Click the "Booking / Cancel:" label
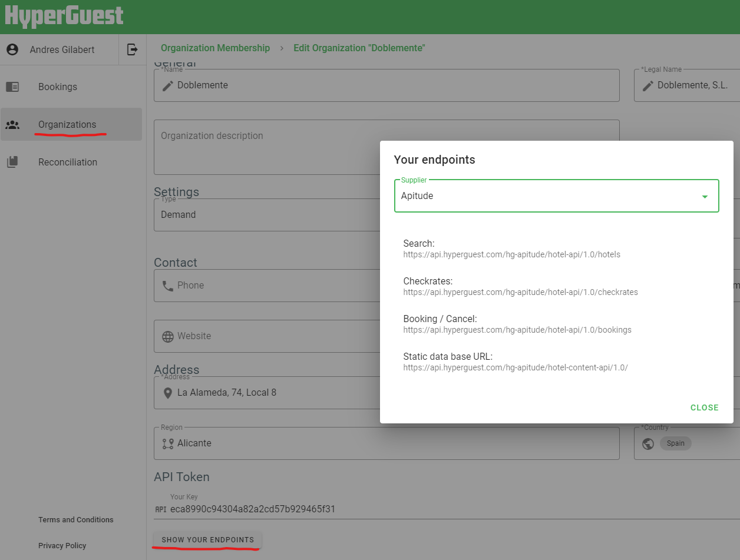Viewport: 740px width, 560px height. click(440, 319)
